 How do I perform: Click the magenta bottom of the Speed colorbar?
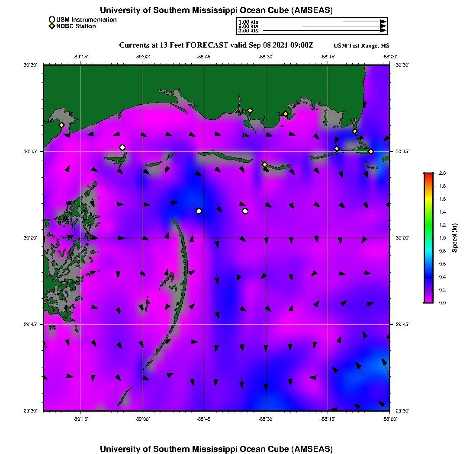tap(428, 301)
